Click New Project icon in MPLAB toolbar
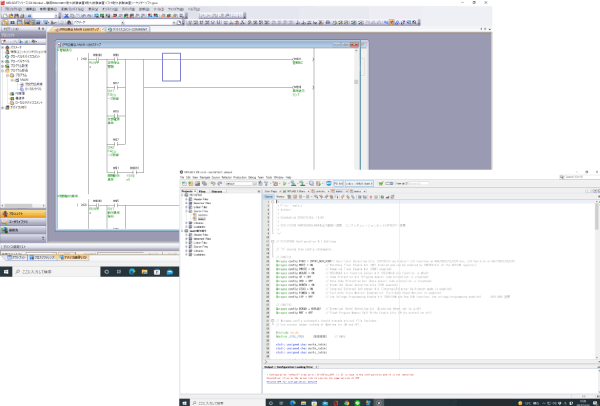 click(x=191, y=184)
